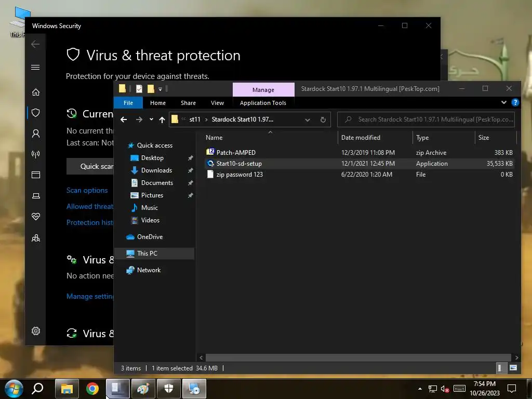Show hidden tray icons arrow
532x399 pixels.
420,389
